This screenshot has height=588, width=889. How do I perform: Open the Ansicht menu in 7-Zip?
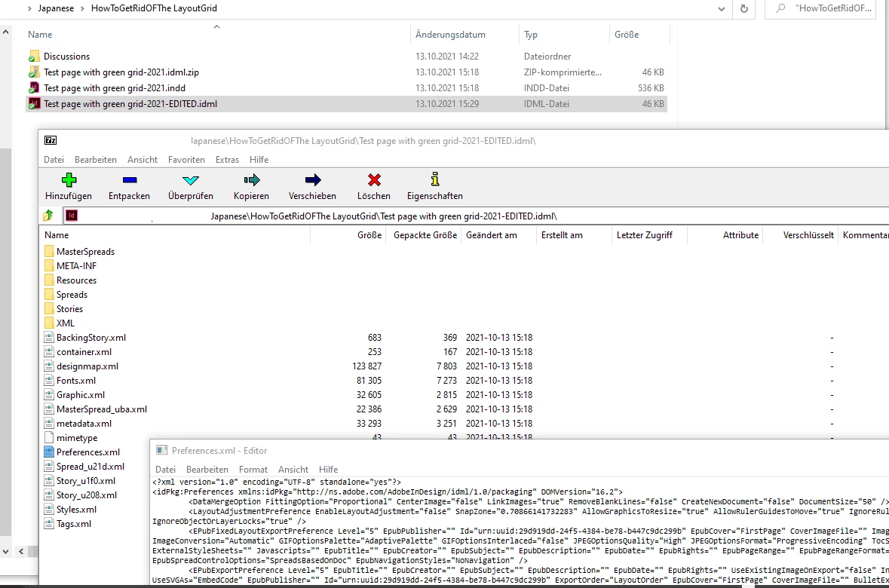(x=143, y=160)
